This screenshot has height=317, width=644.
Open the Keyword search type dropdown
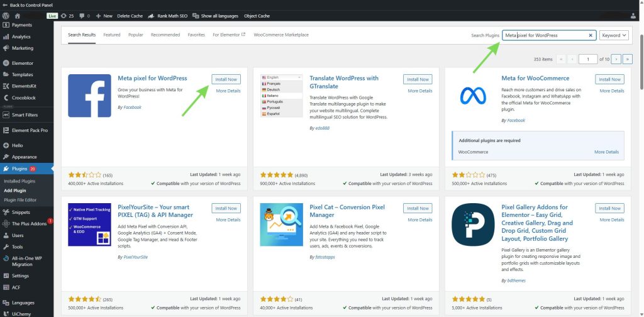(x=614, y=35)
